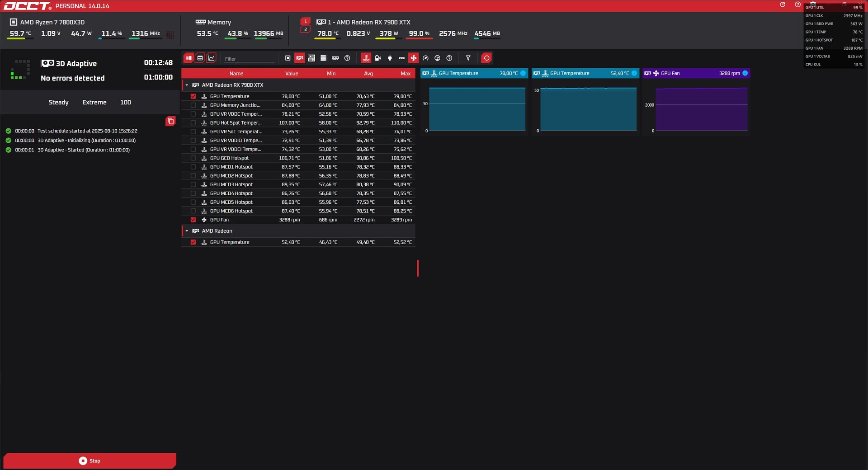
Task: Select GPU 2 tab
Action: tap(305, 29)
